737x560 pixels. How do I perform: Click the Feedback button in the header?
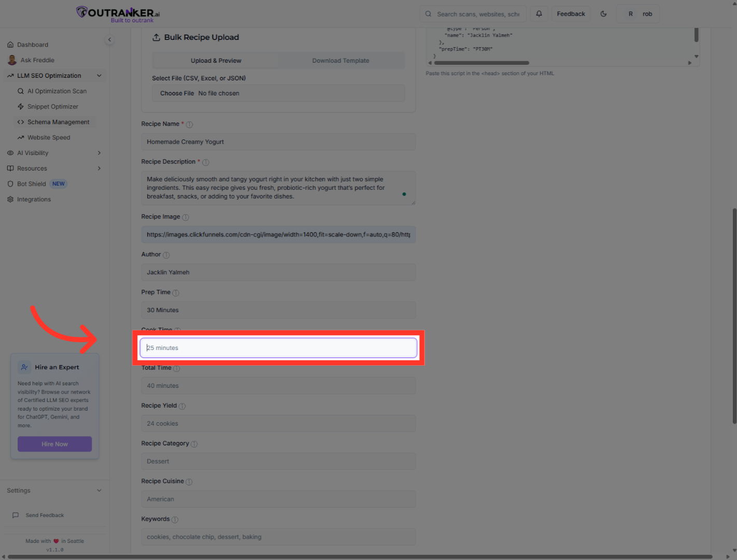pos(571,14)
